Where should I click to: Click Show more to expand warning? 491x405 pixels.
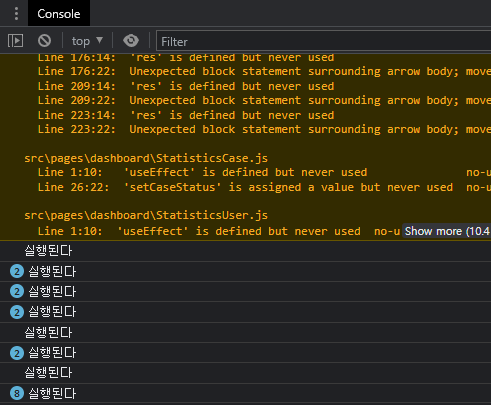447,231
